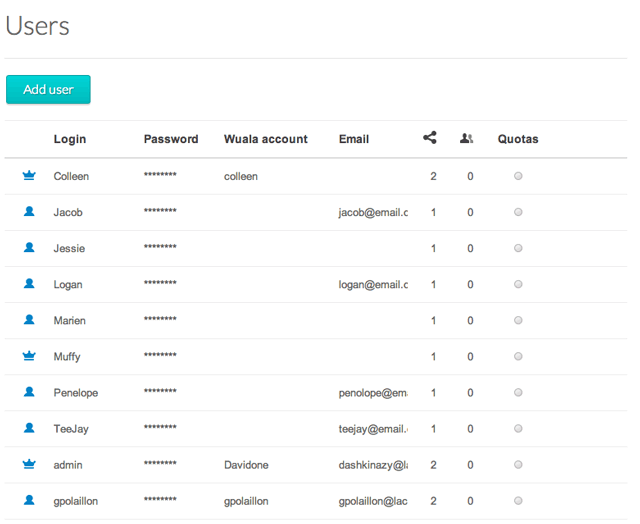Click the groups icon column header
The image size is (640, 524).
click(467, 139)
